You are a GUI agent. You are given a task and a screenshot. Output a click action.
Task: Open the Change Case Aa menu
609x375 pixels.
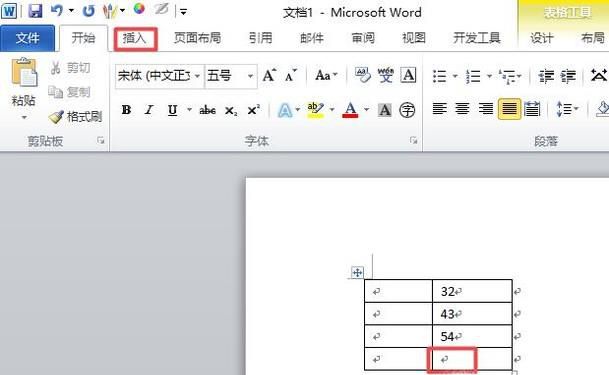click(x=326, y=75)
